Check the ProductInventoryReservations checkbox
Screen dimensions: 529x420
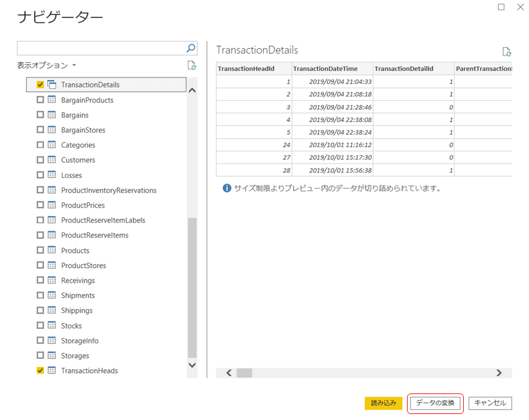40,189
